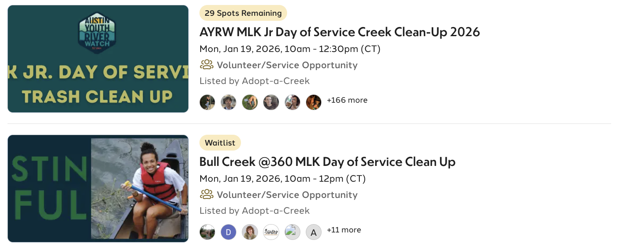Click the "+11 more" attendees link
Viewport: 644px width, 247px height.
344,230
